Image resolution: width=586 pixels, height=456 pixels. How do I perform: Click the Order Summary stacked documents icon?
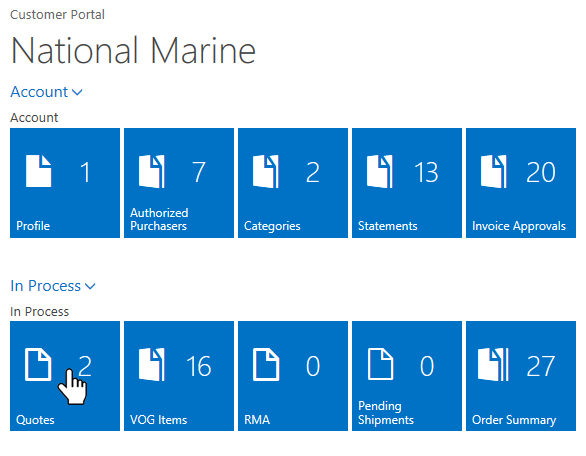click(x=493, y=364)
